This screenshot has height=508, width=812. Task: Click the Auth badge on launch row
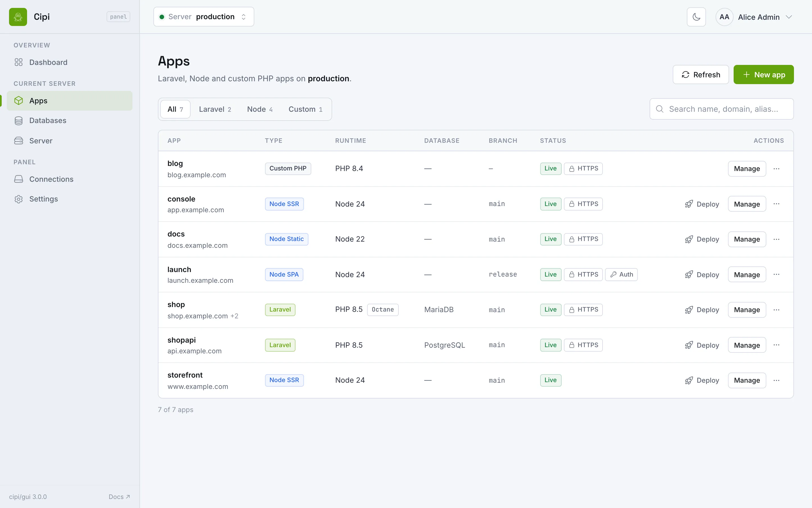tap(621, 275)
